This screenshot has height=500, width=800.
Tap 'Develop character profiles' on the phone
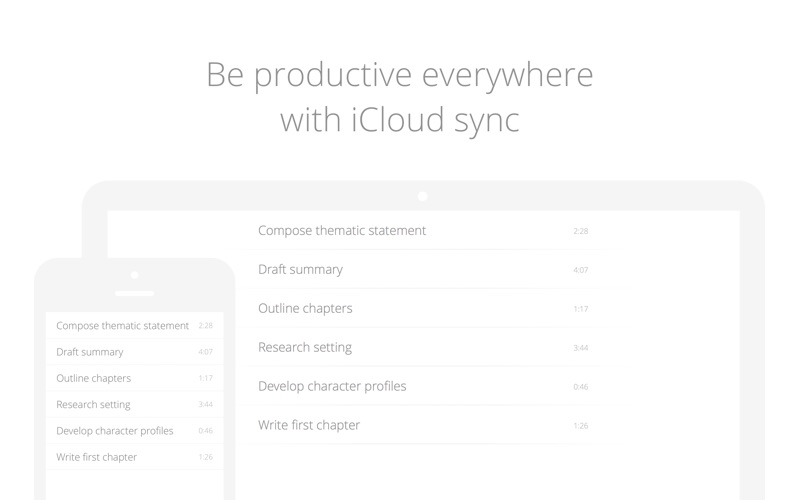click(115, 431)
